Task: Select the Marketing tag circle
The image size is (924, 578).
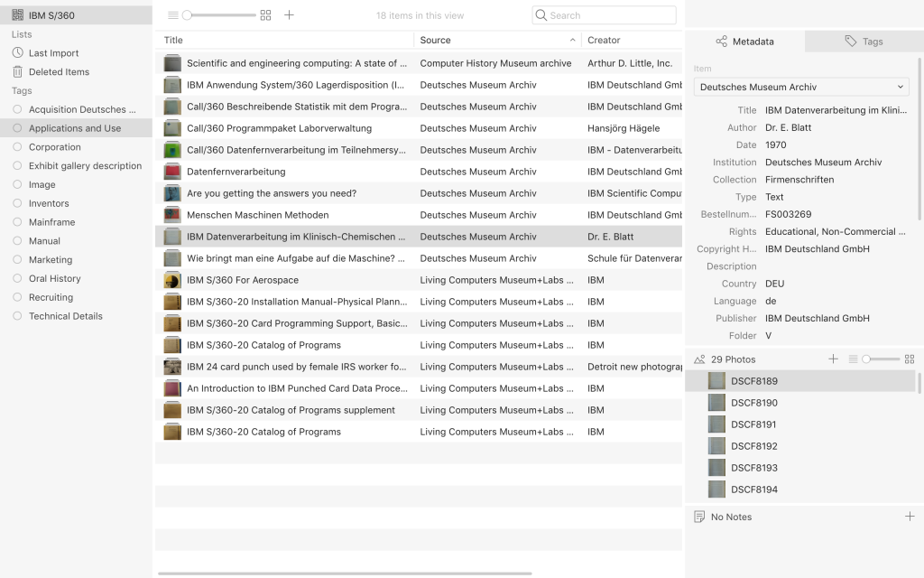Action: tap(17, 259)
